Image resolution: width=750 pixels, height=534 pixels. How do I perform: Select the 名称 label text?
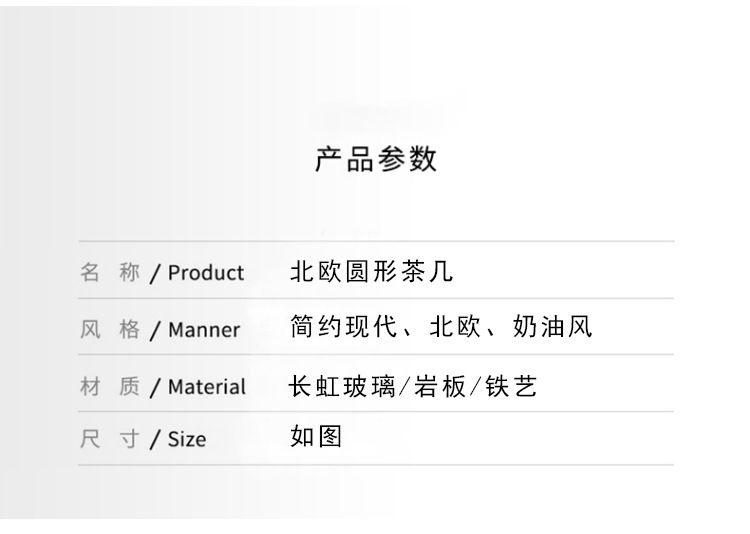[x=110, y=272]
